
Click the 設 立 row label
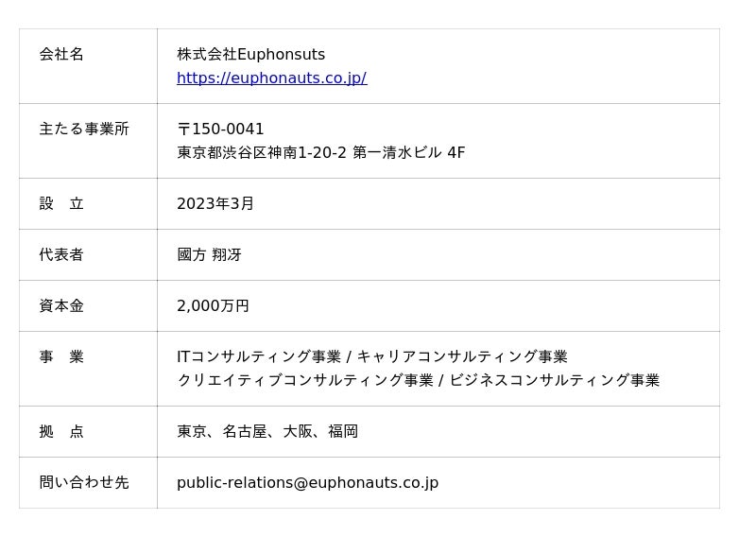point(61,204)
